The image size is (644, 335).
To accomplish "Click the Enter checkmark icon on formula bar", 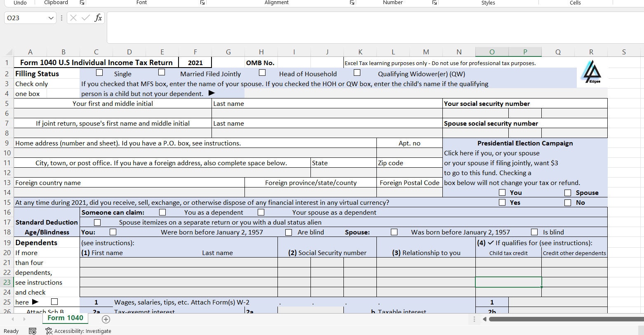I will pyautogui.click(x=85, y=18).
